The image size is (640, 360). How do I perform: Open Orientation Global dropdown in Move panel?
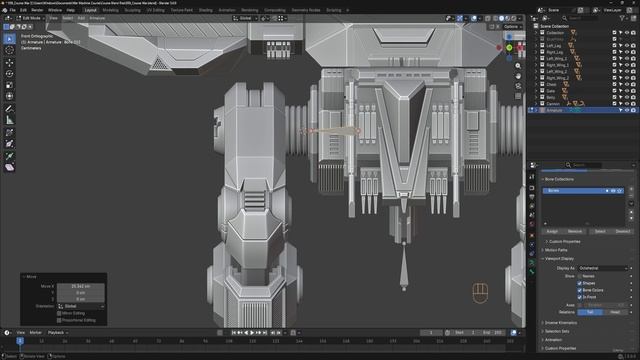pos(81,306)
